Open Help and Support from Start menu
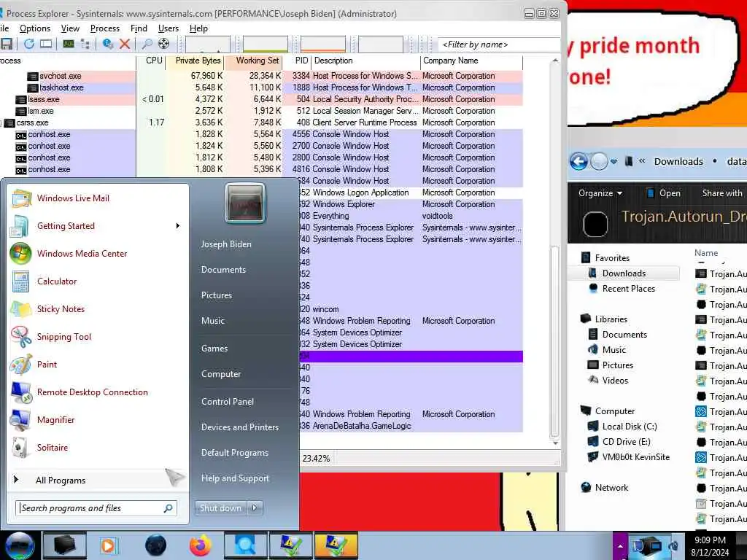747x560 pixels. [x=235, y=478]
